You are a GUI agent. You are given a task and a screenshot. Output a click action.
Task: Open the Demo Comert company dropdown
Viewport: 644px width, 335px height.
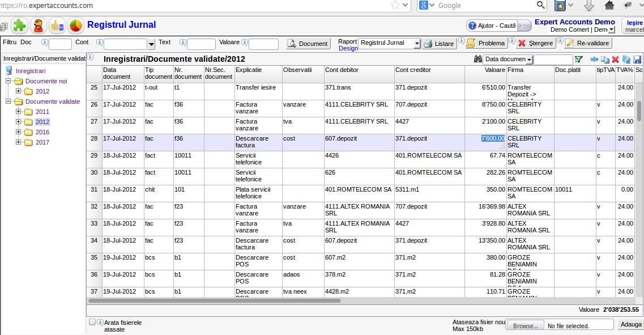tap(612, 29)
